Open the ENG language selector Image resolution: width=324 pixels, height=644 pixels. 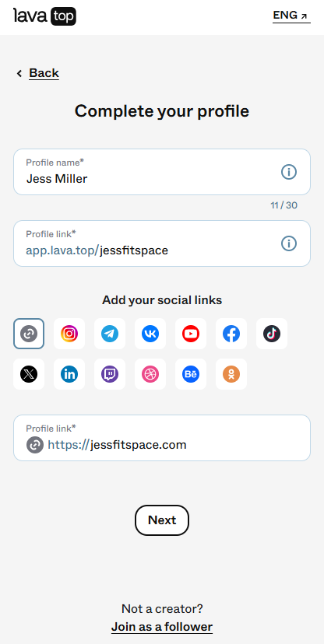pyautogui.click(x=291, y=16)
